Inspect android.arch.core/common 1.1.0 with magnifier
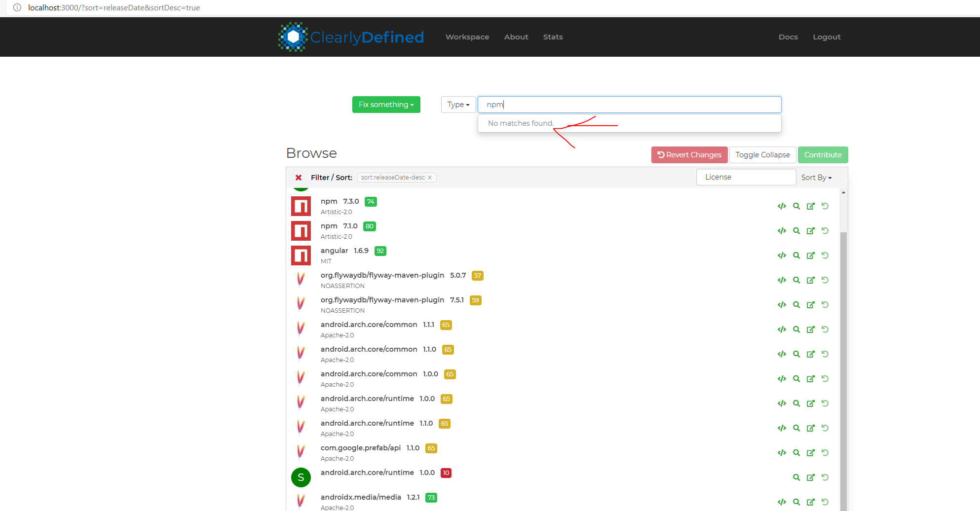980x511 pixels. point(796,354)
